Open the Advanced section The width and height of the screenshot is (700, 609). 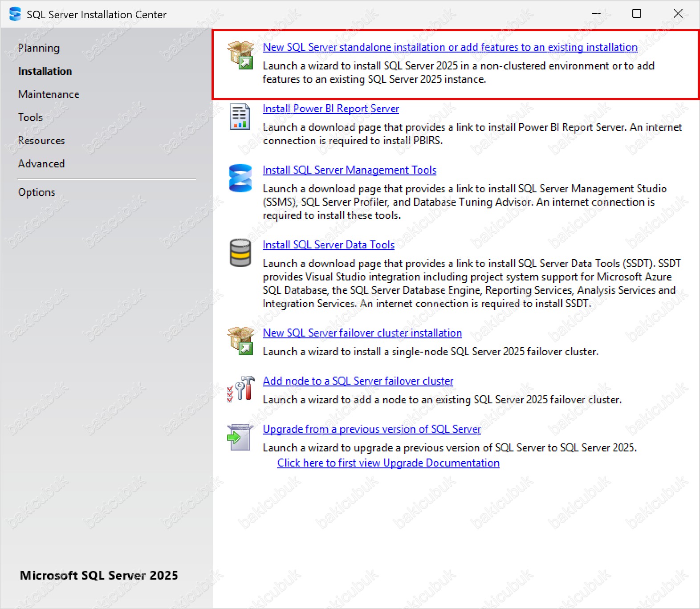(41, 164)
